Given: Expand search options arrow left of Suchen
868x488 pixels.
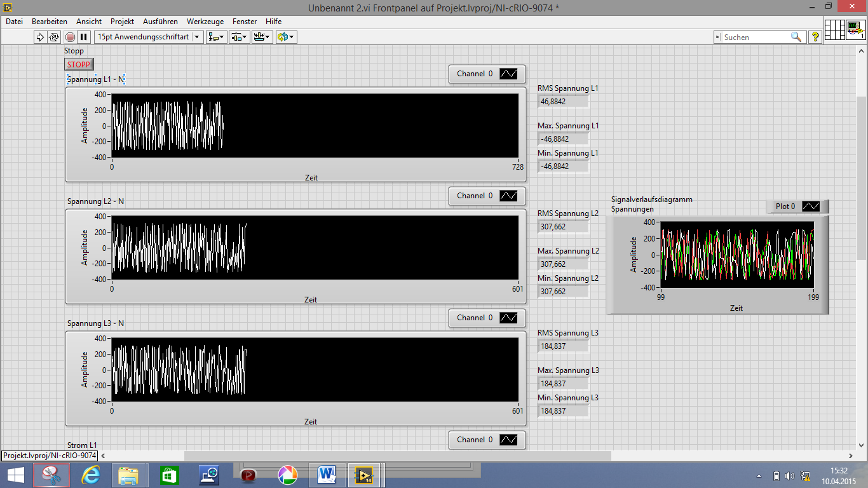Looking at the screenshot, I should [718, 37].
